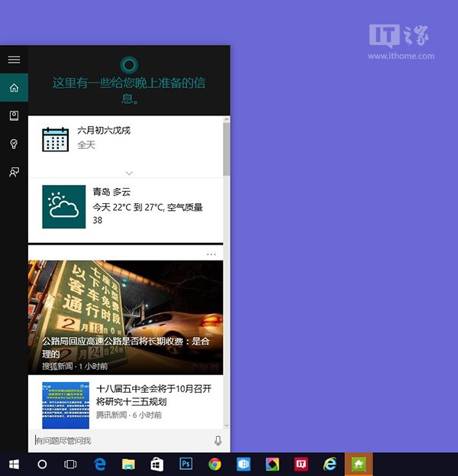458x476 pixels.
Task: Open Reminders lightbulb icon in sidebar
Action: [x=14, y=144]
